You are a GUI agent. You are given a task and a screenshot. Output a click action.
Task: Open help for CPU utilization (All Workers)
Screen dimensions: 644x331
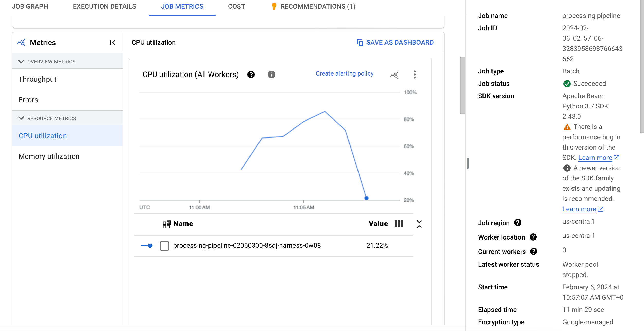[251, 75]
